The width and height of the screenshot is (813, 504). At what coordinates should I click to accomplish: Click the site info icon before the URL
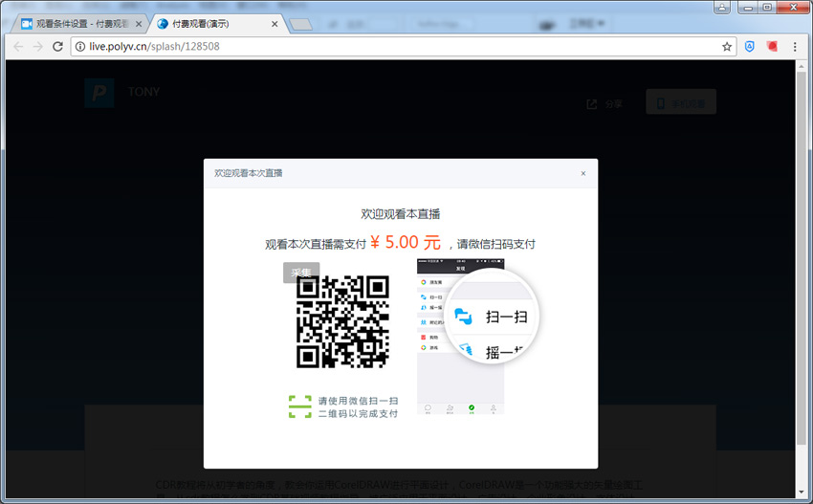pyautogui.click(x=79, y=46)
